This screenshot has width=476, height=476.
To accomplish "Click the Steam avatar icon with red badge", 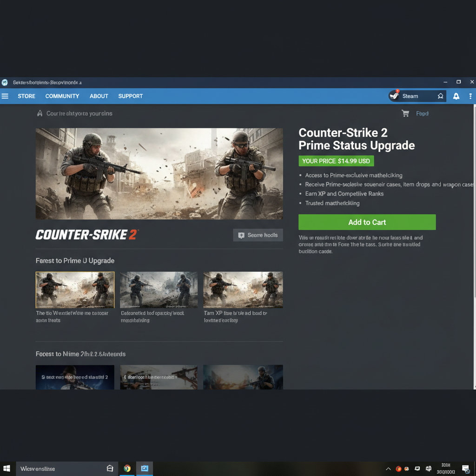I will [x=394, y=96].
